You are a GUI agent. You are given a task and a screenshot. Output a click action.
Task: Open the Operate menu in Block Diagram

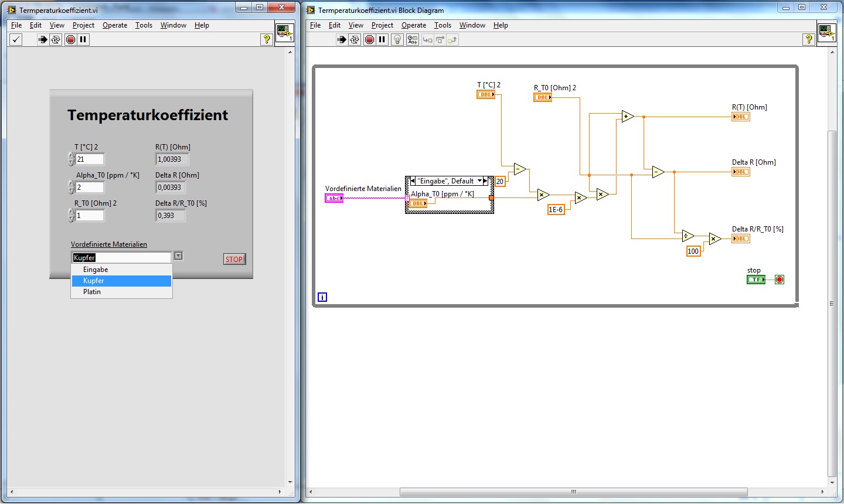tap(413, 25)
